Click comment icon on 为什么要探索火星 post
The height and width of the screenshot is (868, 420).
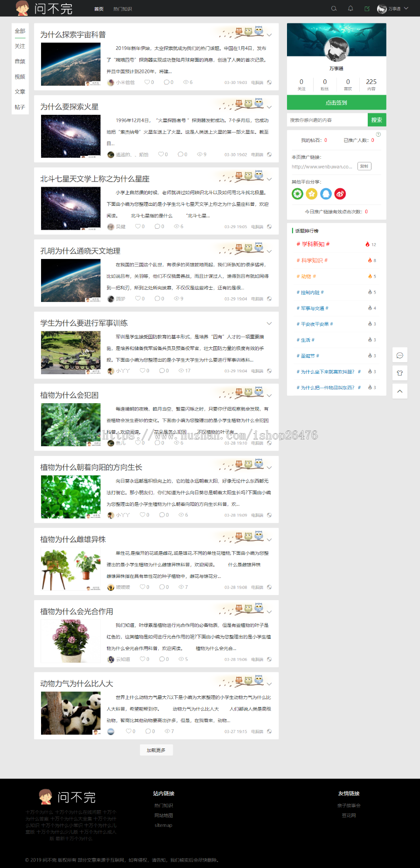(180, 154)
